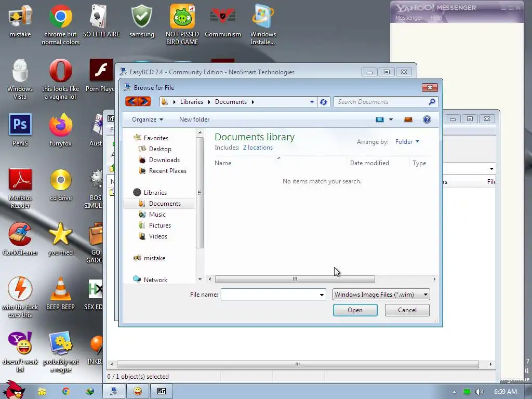Open the File name dropdown arrow
The width and height of the screenshot is (532, 399).
coord(322,295)
